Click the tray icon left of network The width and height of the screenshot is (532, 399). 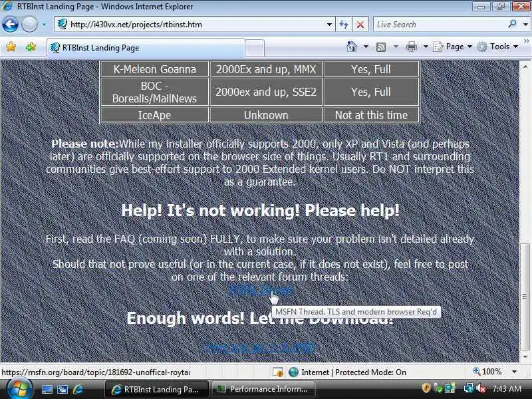click(x=450, y=388)
